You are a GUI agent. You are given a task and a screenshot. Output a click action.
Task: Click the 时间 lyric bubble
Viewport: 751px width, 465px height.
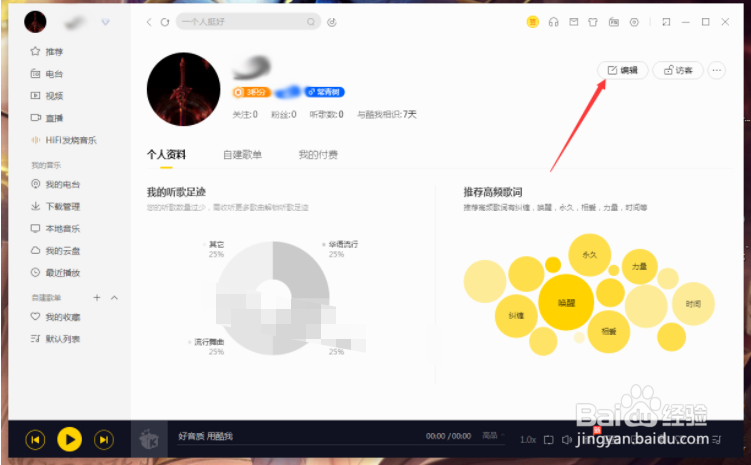[x=693, y=304]
